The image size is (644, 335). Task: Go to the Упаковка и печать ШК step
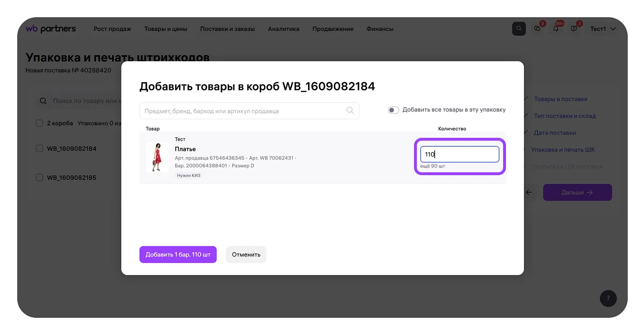click(563, 149)
